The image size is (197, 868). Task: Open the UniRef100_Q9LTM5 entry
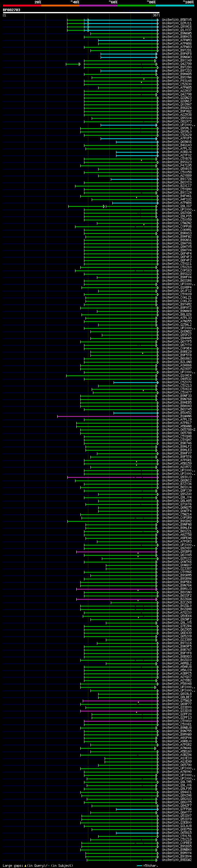pyautogui.click(x=177, y=782)
